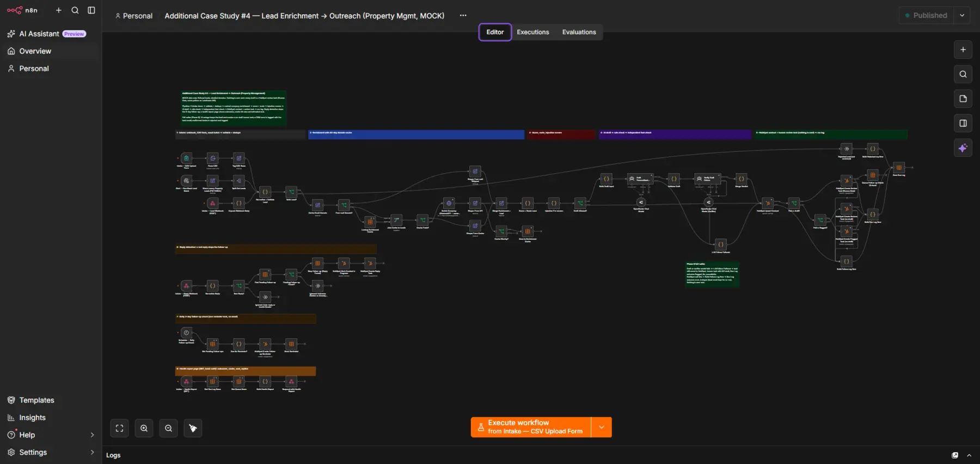
Task: Collapse the left sidebar panel
Action: (91, 10)
